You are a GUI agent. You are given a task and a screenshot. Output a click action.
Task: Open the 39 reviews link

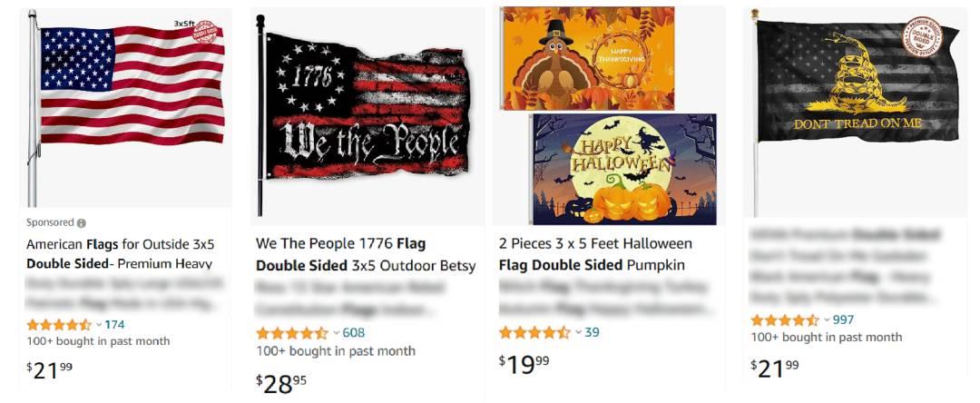coord(592,332)
